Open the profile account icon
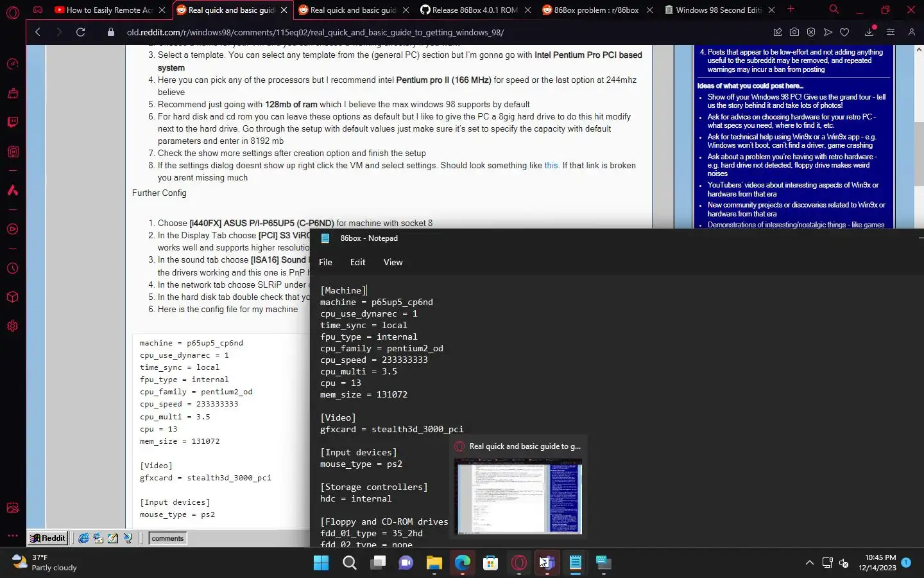Screen dimensions: 924x578 pyautogui.click(x=911, y=32)
